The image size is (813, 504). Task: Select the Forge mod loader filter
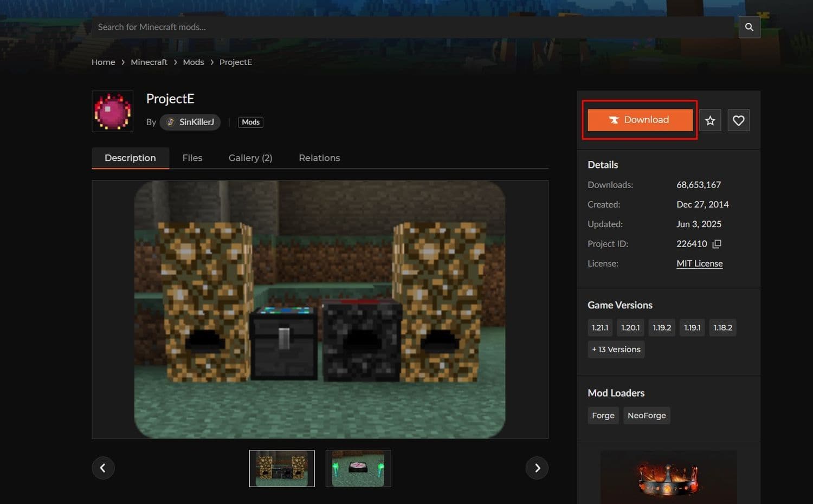603,415
